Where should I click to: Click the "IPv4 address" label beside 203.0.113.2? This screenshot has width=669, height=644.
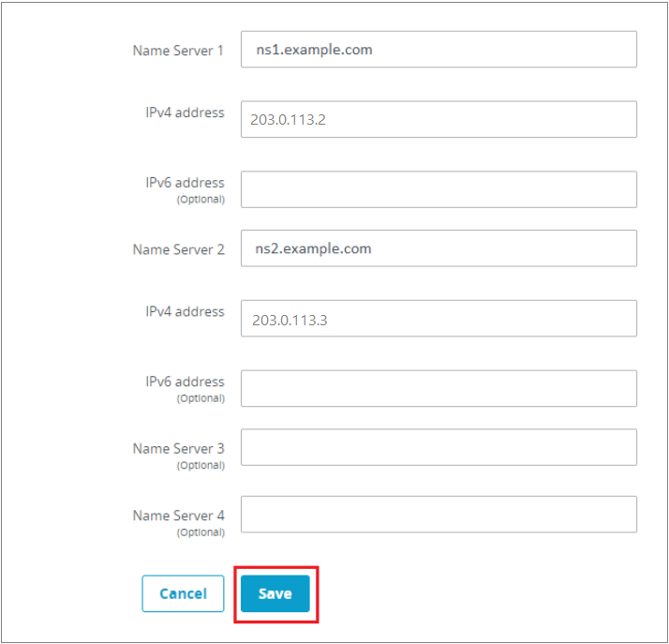pyautogui.click(x=185, y=112)
